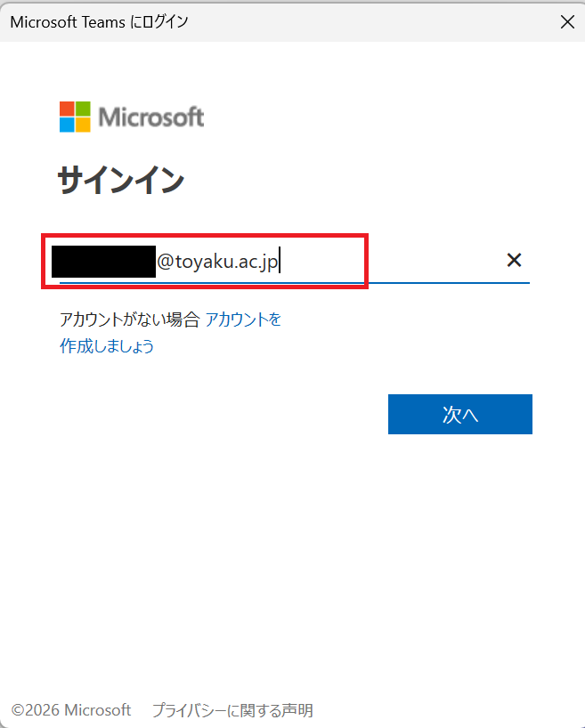Click the blacked-out username portion of the email
This screenshot has width=585, height=728.
[103, 262]
